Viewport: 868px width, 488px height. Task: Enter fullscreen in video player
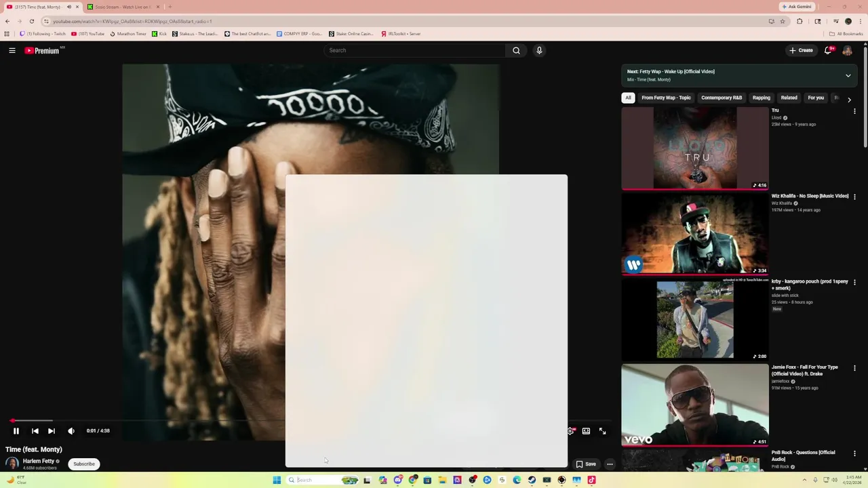click(x=602, y=431)
